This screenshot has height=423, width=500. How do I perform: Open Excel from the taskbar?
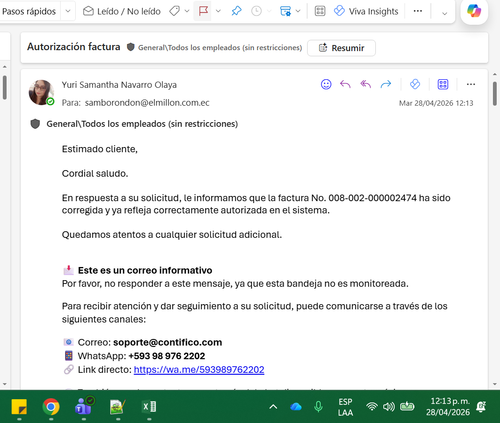coord(149,407)
